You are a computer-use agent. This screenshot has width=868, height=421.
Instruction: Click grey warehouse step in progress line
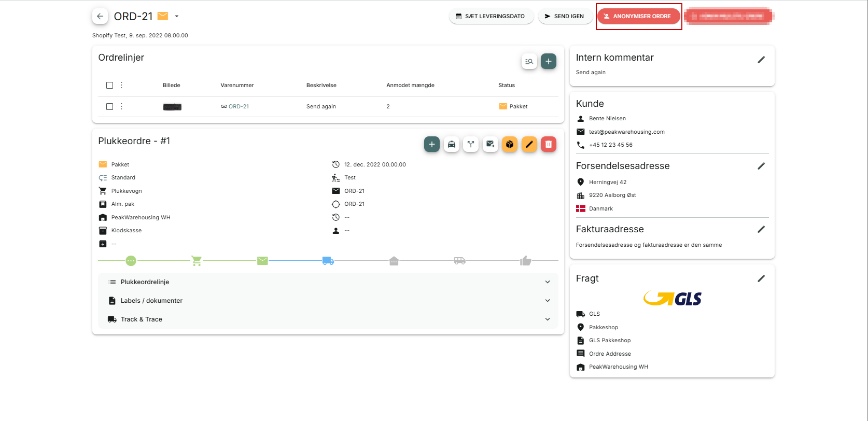tap(394, 261)
